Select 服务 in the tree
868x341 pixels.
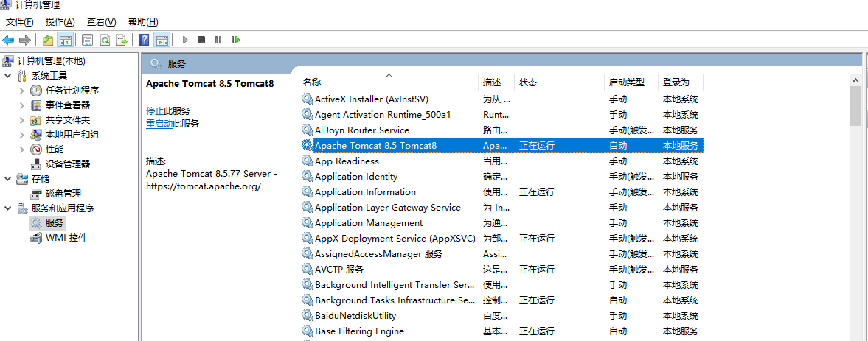point(55,222)
